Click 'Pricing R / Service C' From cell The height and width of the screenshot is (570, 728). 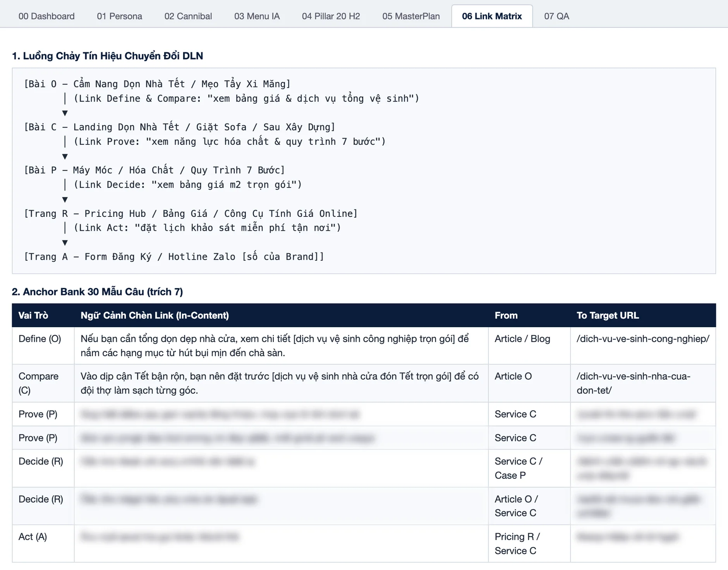tap(529, 543)
